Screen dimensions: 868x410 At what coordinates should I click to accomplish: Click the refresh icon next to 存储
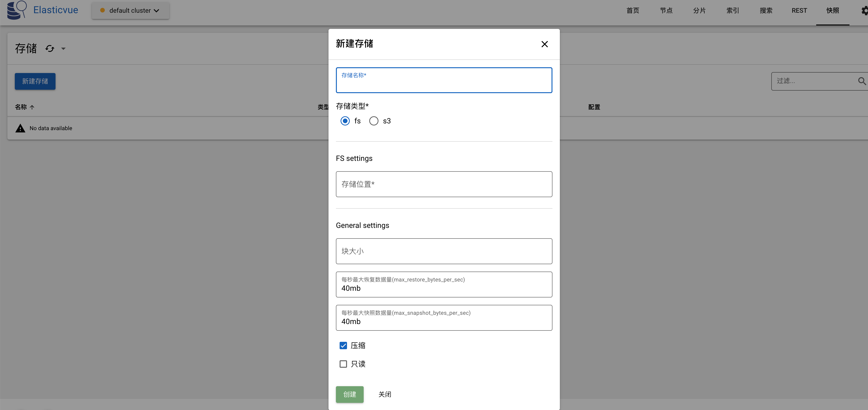tap(50, 49)
